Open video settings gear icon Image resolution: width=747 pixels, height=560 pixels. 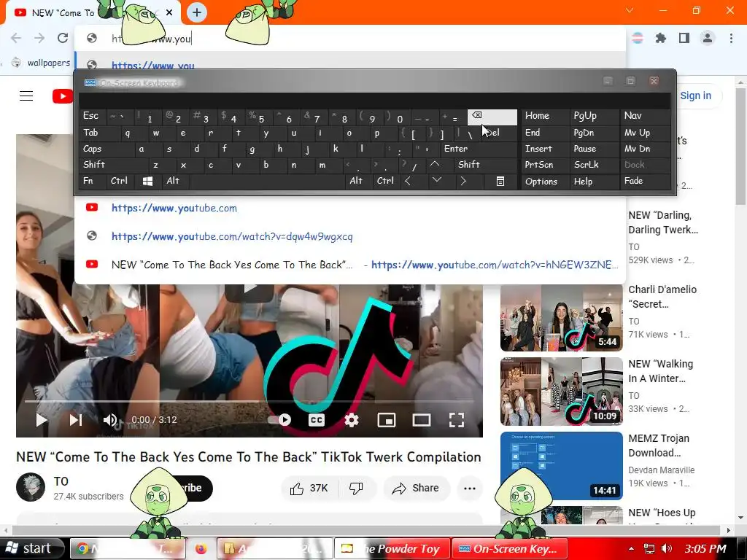pyautogui.click(x=352, y=419)
